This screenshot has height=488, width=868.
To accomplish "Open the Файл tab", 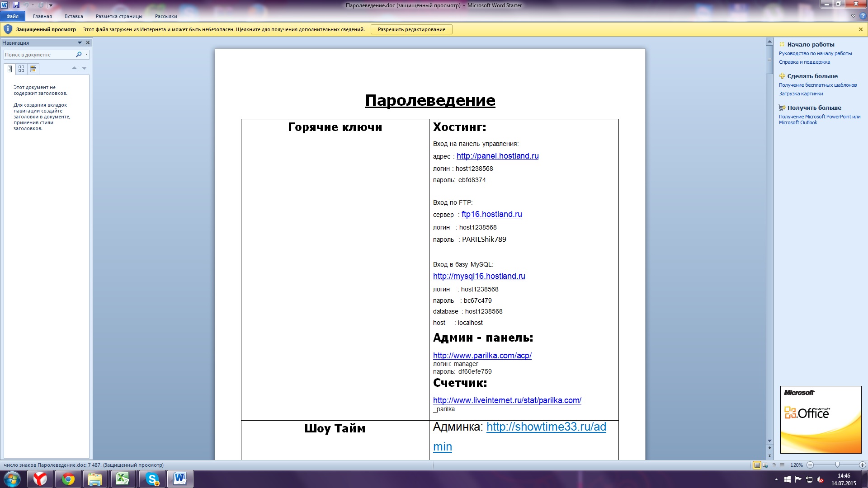I will click(x=12, y=16).
